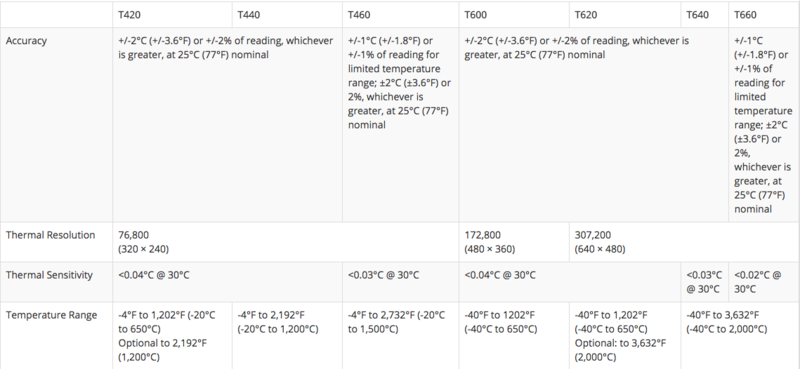Screen dimensions: 800x369
Task: Select the T620 column header
Action: coord(586,15)
